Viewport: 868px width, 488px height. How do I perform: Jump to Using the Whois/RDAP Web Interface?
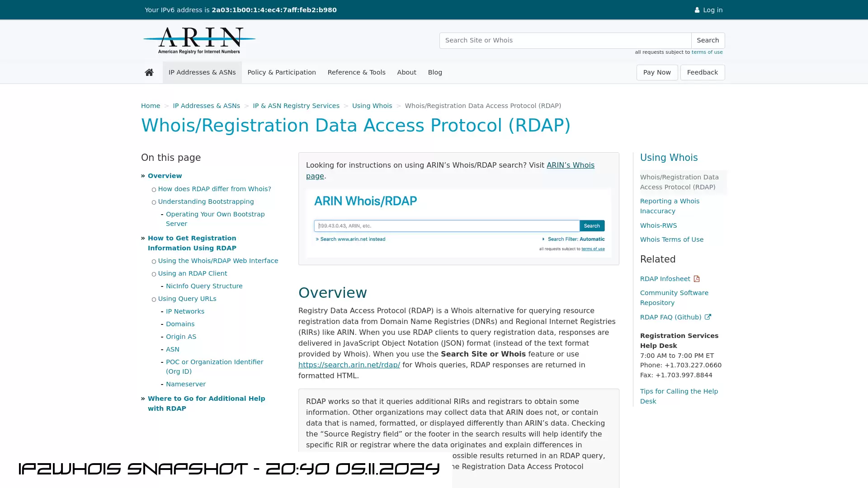[218, 261]
